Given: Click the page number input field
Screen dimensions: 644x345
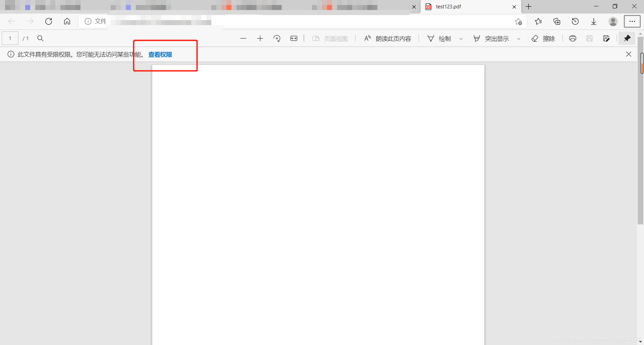Looking at the screenshot, I should (10, 39).
